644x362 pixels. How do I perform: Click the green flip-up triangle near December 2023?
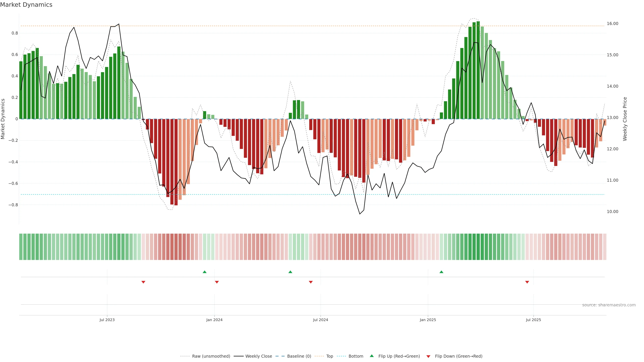point(204,272)
